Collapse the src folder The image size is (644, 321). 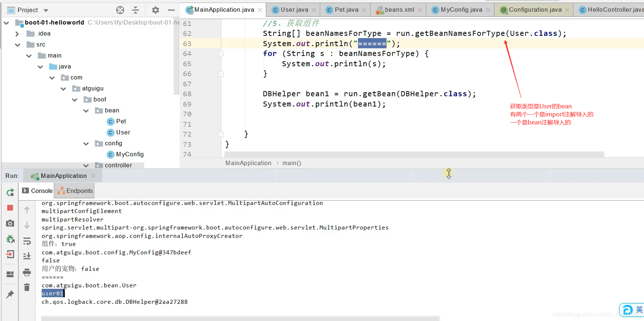click(x=17, y=45)
